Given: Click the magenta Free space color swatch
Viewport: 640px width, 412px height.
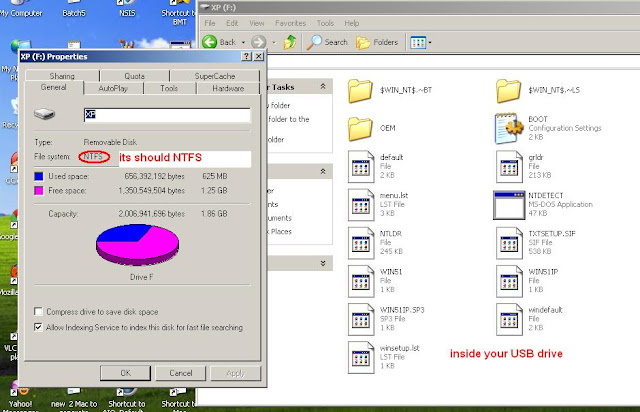Looking at the screenshot, I should 39,191.
